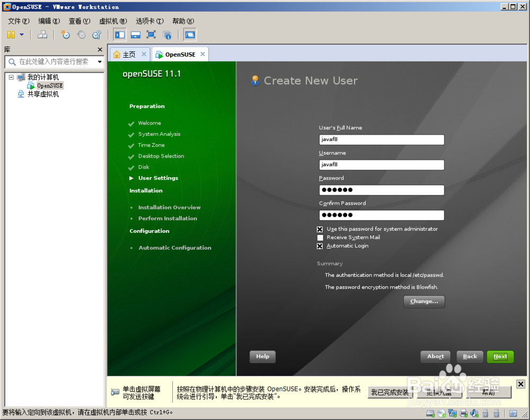
Task: Click the User's Full Name field
Action: tap(382, 139)
